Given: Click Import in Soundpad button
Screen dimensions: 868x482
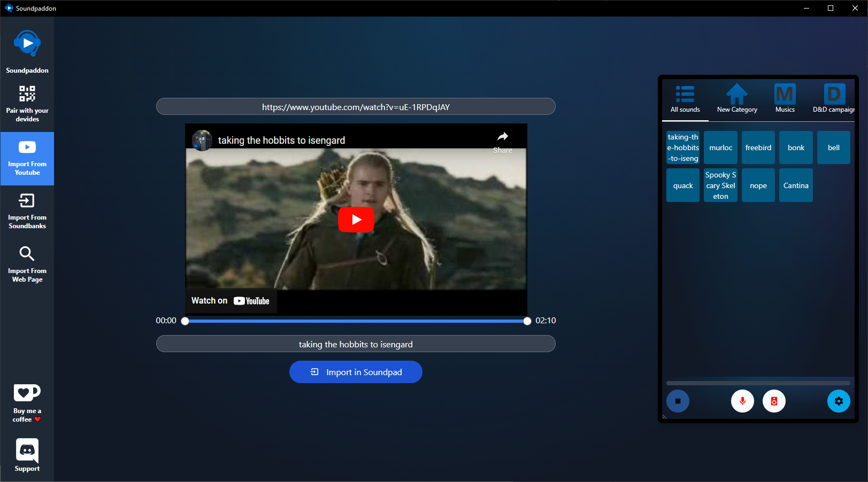Looking at the screenshot, I should (x=356, y=372).
